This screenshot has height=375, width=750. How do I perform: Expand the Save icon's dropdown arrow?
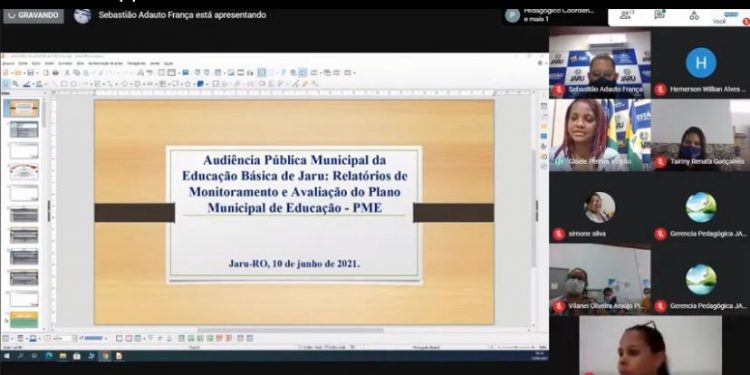point(36,73)
